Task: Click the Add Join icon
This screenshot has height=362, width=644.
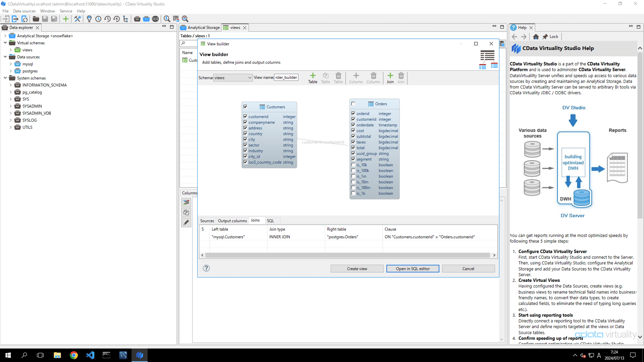Action: point(390,78)
